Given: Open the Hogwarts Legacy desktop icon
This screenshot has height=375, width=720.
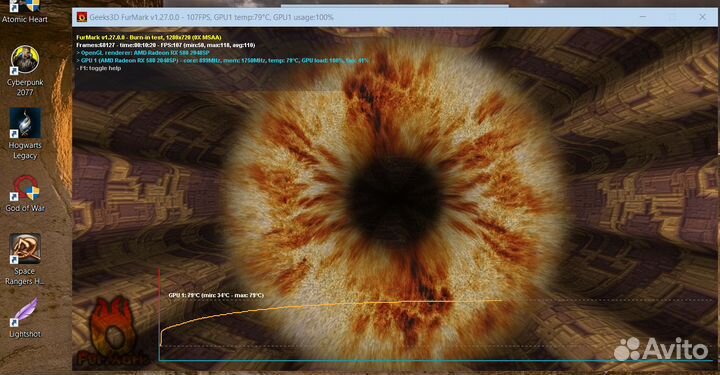Looking at the screenshot, I should click(25, 134).
